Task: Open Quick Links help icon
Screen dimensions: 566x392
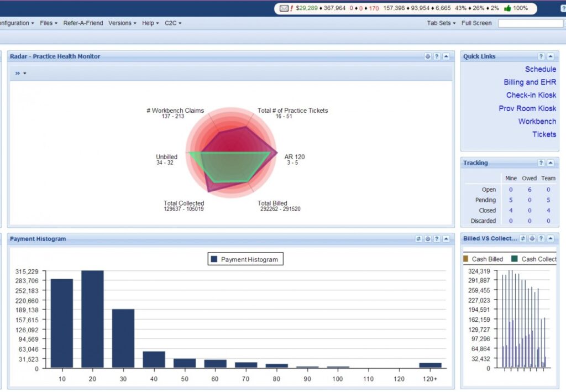Action: click(x=541, y=56)
